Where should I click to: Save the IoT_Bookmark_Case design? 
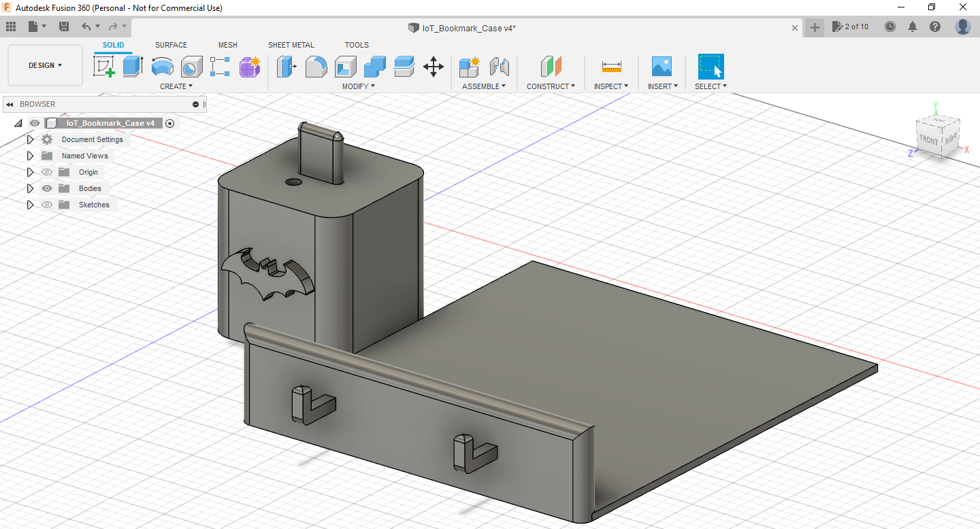pos(64,26)
